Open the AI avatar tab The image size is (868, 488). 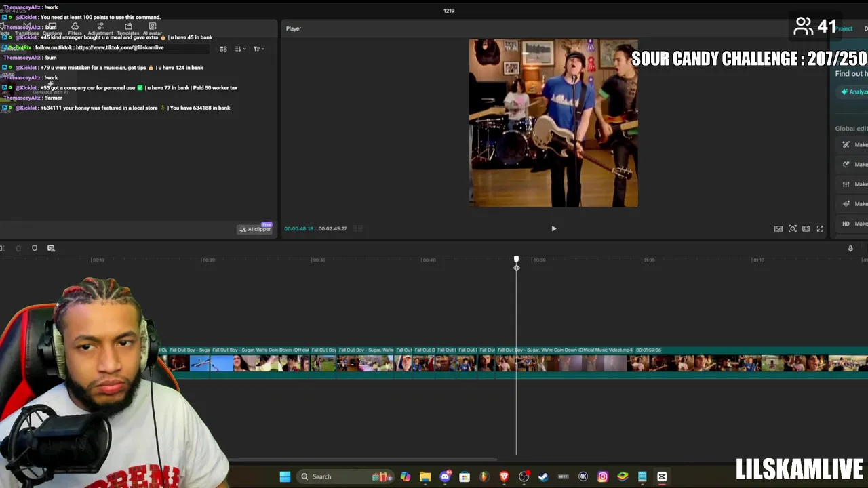coord(153,29)
